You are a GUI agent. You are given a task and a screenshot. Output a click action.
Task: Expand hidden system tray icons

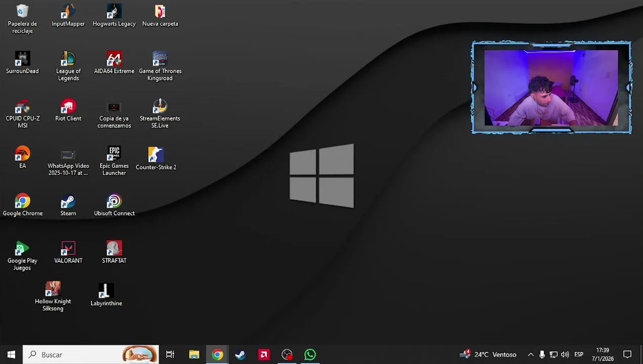pyautogui.click(x=531, y=354)
